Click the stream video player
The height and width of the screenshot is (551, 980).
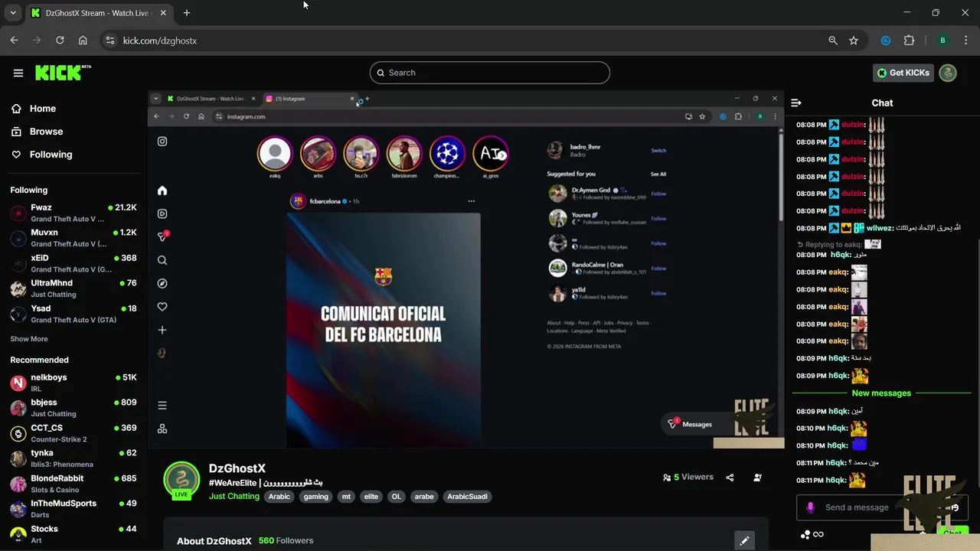point(466,269)
